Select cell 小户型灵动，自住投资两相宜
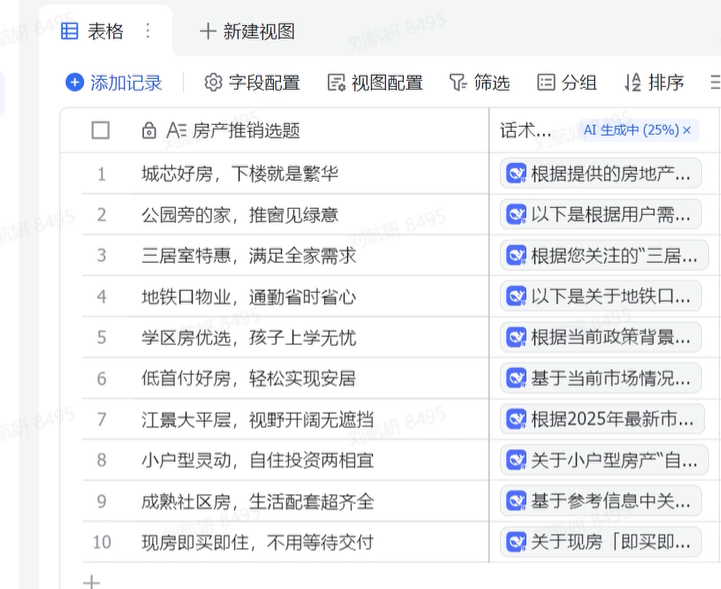 [x=258, y=460]
